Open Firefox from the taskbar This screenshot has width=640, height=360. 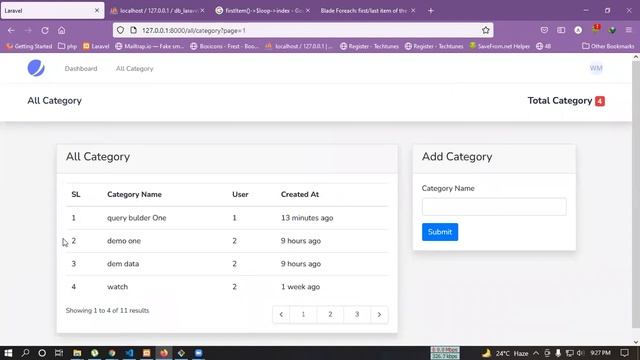(164, 353)
